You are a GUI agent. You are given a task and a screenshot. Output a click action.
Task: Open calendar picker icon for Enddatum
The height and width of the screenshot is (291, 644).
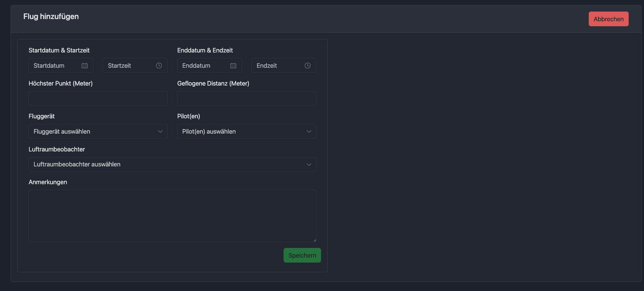coord(233,66)
